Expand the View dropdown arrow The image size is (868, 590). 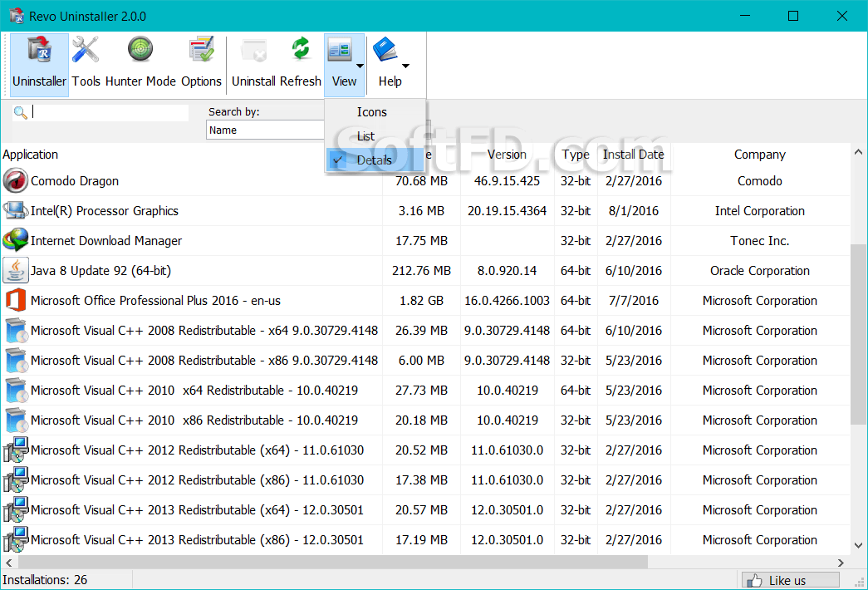coord(360,66)
